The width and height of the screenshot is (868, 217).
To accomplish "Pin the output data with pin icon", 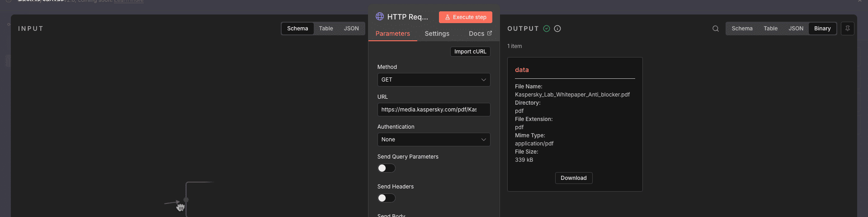I will tap(848, 29).
